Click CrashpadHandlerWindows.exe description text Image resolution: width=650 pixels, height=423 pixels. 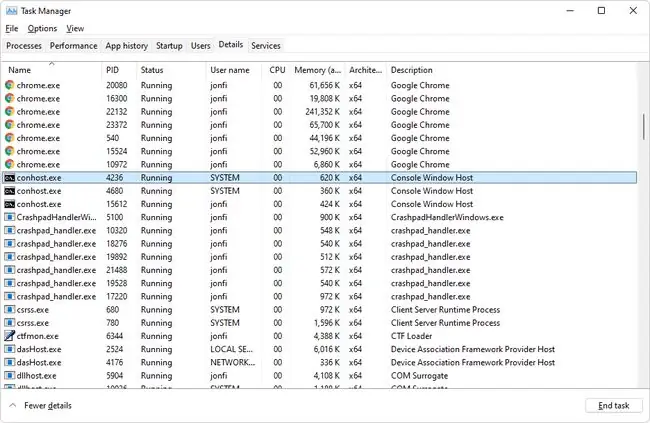pyautogui.click(x=447, y=217)
